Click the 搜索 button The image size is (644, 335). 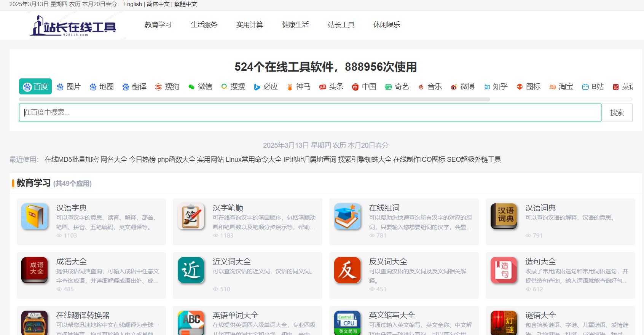617,113
